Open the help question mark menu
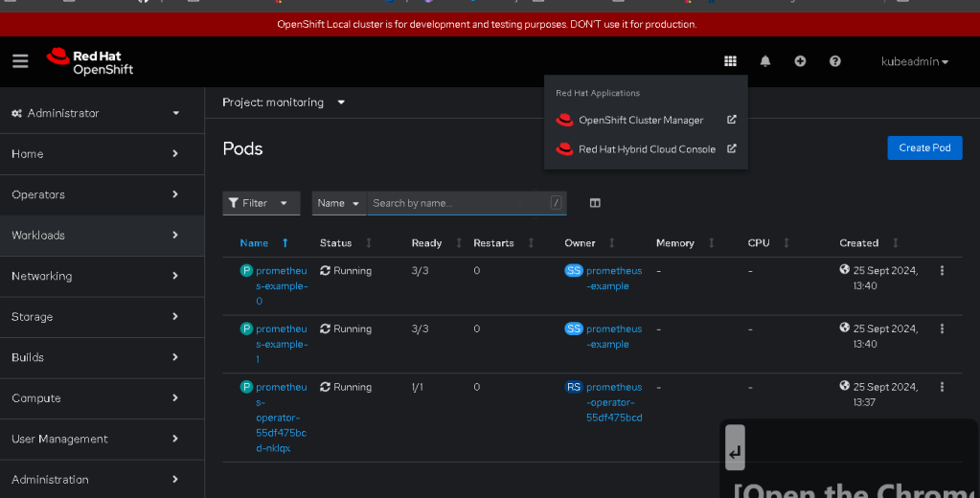This screenshot has width=980, height=498. 835,61
